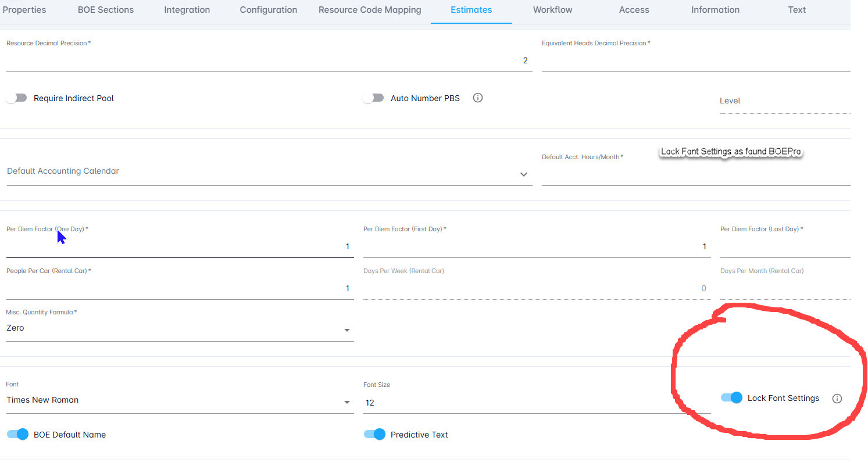
Task: Click the Days Per Month (Rental Car) field
Action: pos(785,288)
